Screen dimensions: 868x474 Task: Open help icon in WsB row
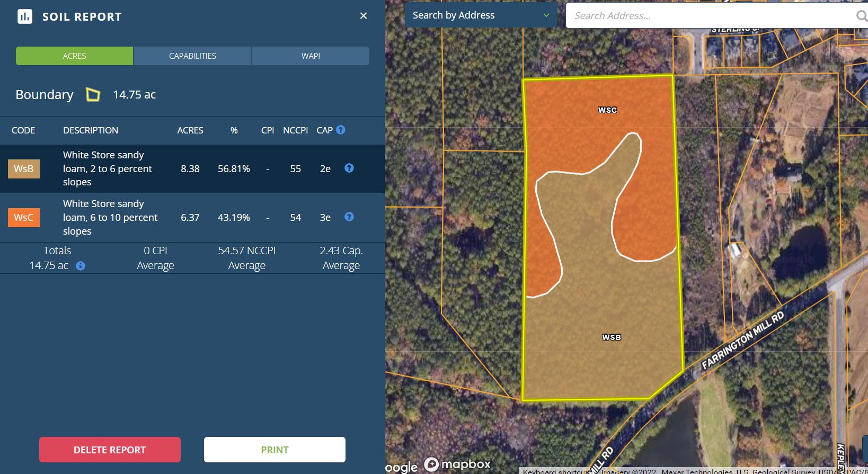349,168
